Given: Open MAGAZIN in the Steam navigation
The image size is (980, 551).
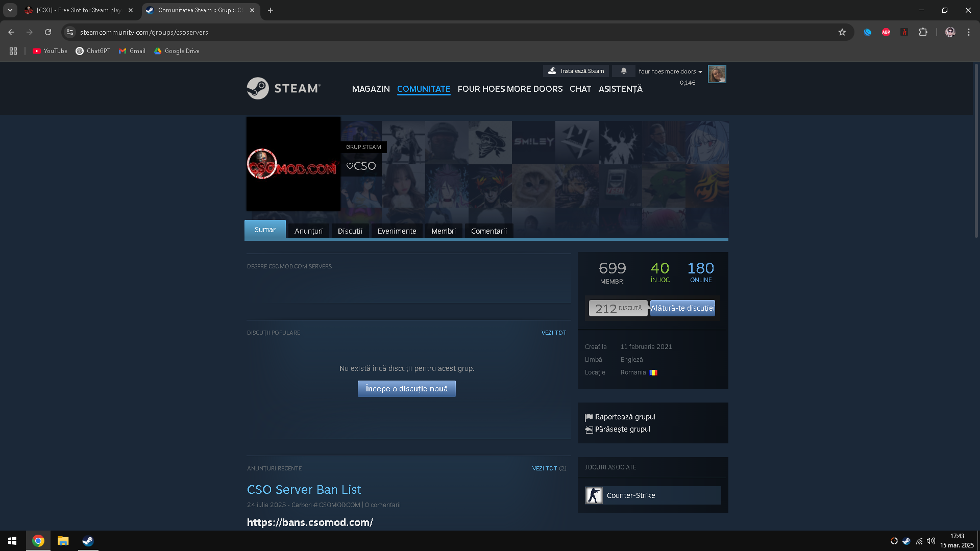Looking at the screenshot, I should point(371,89).
